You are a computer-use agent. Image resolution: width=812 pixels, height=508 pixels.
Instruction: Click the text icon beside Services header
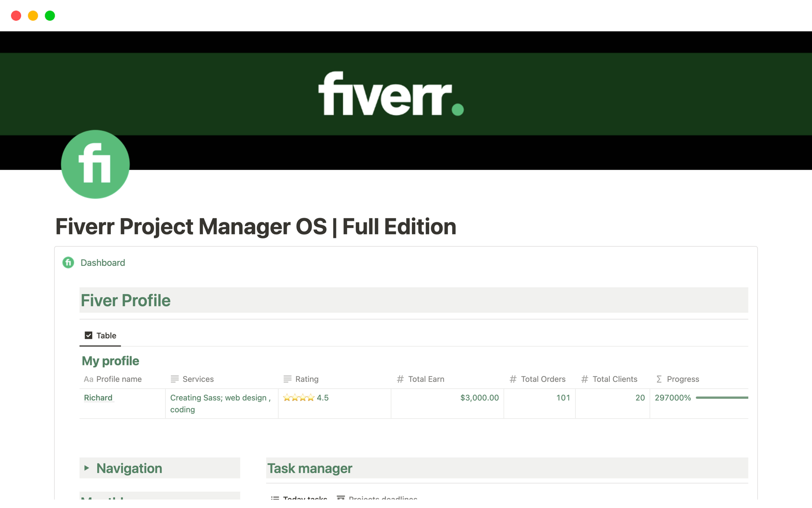(x=174, y=379)
